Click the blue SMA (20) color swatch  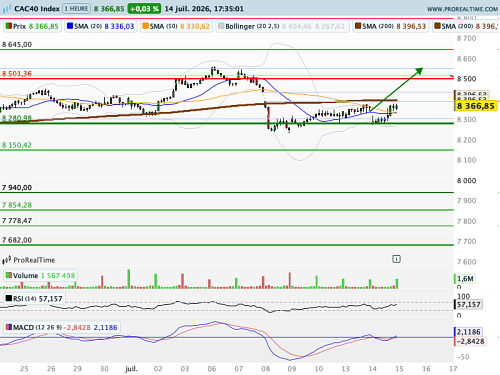pos(70,26)
